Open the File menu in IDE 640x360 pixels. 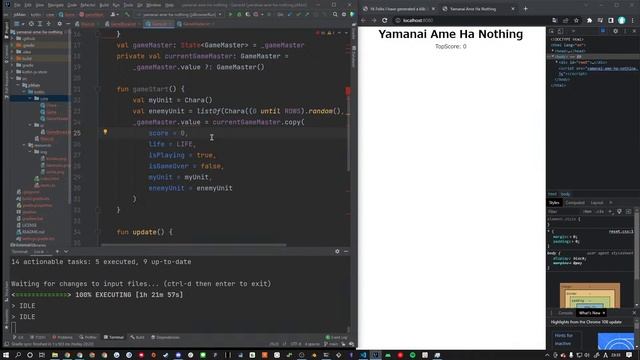[17, 5]
